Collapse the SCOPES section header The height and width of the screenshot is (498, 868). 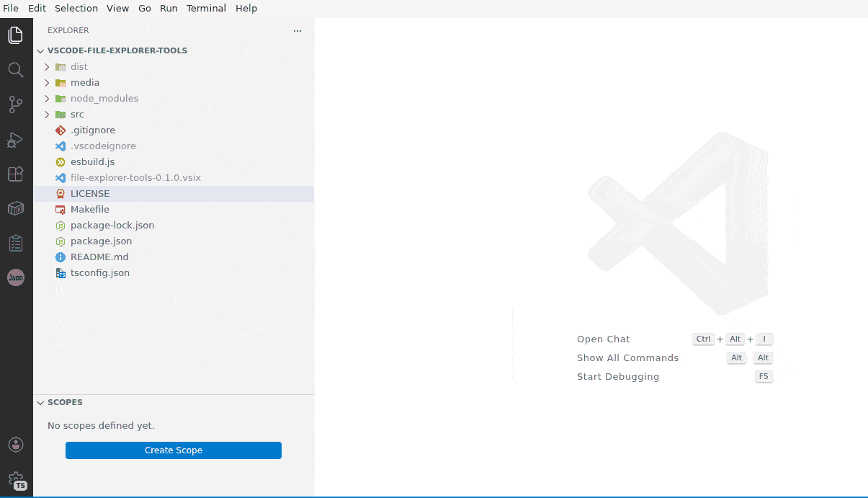coord(40,402)
